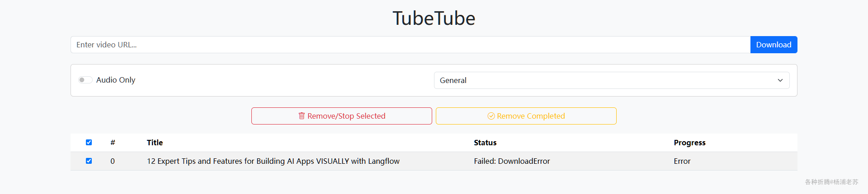
Task: Click the Error progress cell
Action: coord(682,161)
